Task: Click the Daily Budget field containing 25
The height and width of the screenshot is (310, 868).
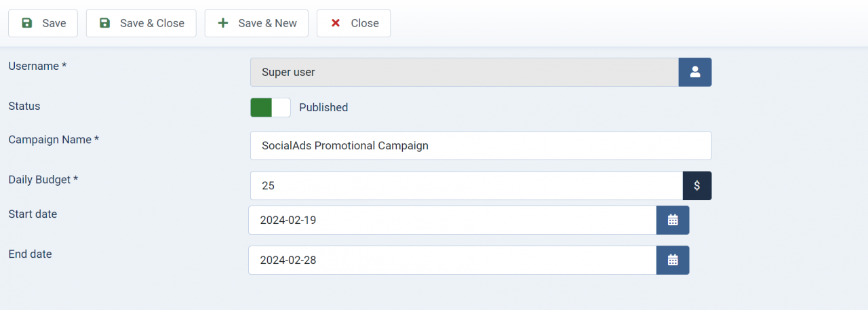Action: pos(466,185)
